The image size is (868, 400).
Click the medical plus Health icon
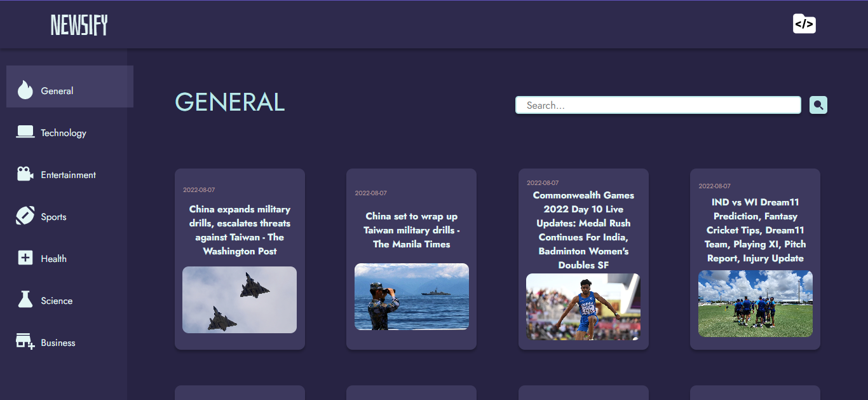(x=25, y=258)
